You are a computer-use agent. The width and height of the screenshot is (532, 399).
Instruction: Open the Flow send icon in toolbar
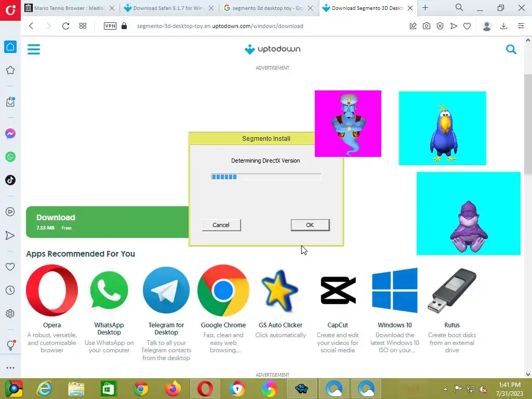(x=454, y=26)
